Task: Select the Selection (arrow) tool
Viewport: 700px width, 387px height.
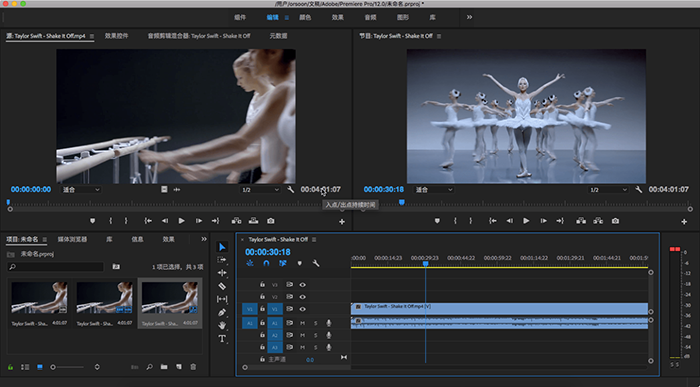Action: 222,247
